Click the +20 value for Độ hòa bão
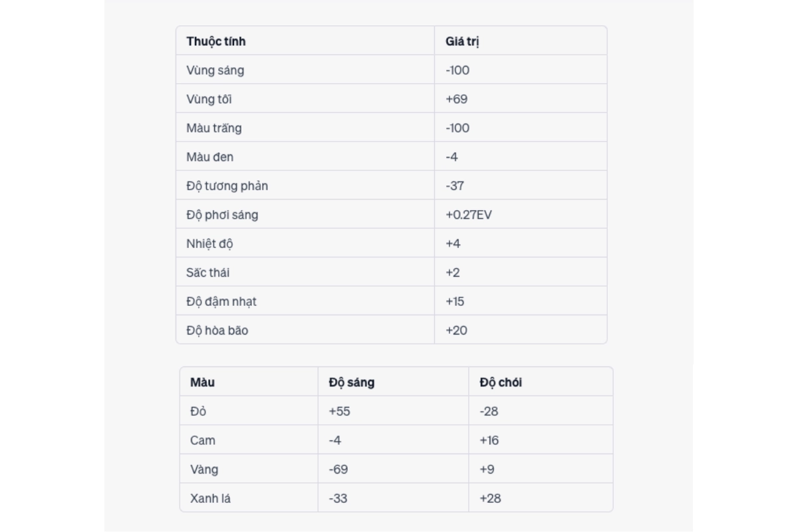 (x=456, y=331)
